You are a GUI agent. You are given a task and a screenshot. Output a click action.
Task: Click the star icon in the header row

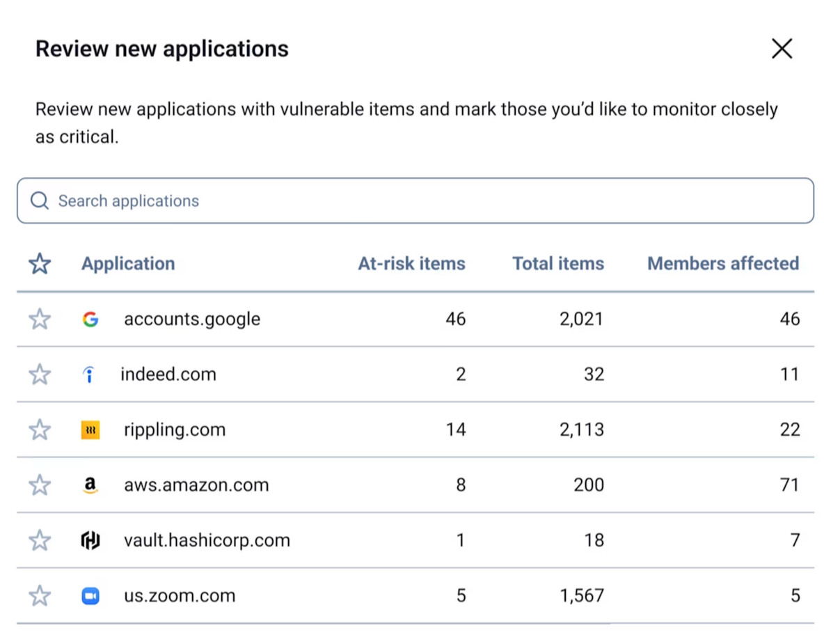(x=40, y=263)
